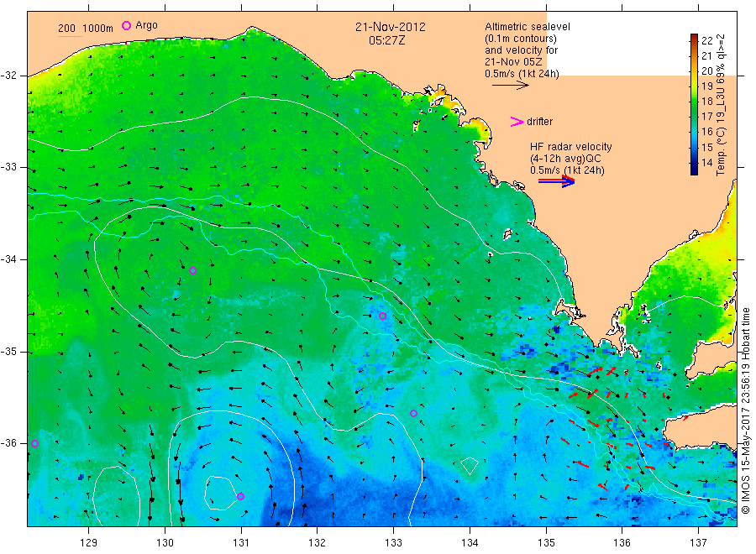Click the '(4-12h avg)QC' text

565,159
